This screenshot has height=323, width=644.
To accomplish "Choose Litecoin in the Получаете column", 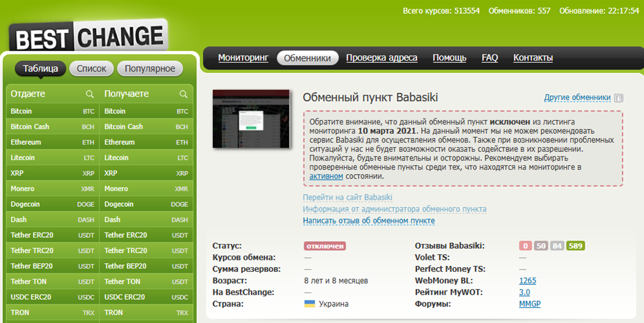I will coord(146,158).
